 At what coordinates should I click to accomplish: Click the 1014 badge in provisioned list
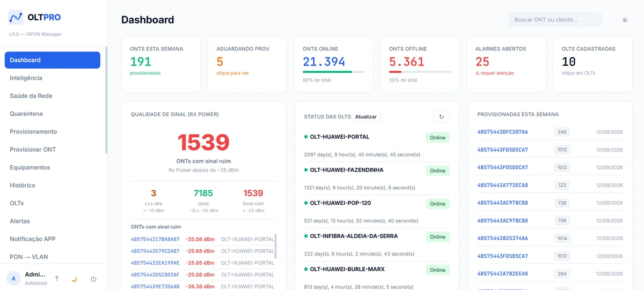click(x=562, y=238)
